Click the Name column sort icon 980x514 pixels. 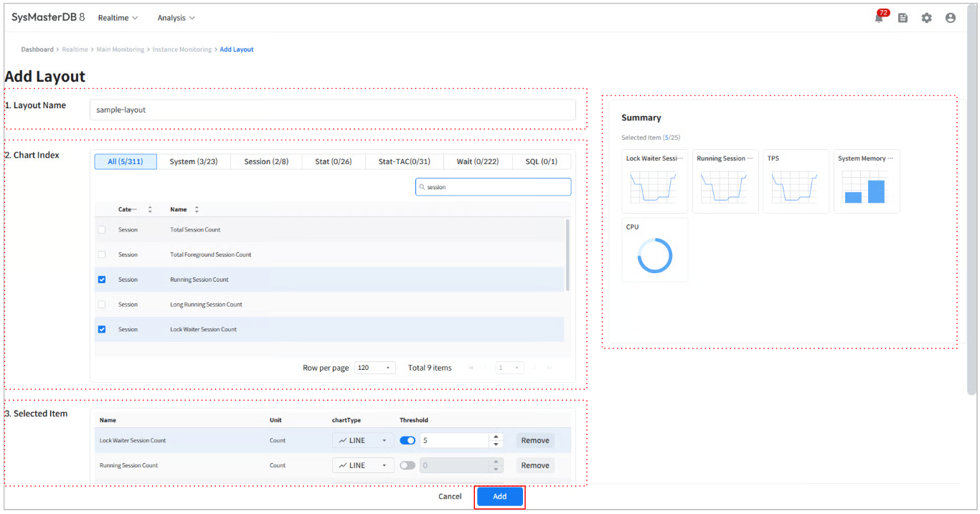click(197, 209)
